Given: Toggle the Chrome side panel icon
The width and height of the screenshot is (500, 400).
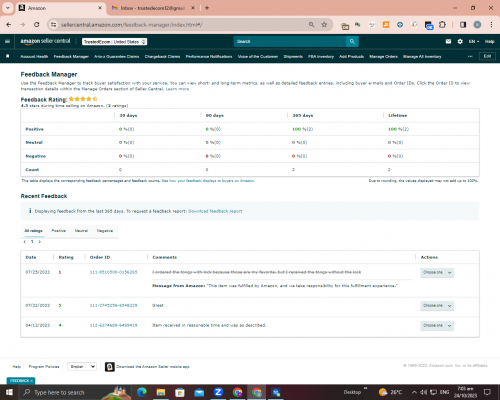Looking at the screenshot, I should [463, 25].
